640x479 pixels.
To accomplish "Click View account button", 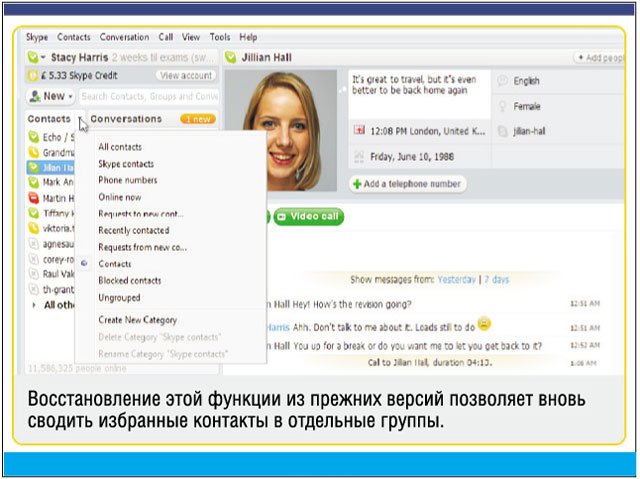I will [x=186, y=75].
